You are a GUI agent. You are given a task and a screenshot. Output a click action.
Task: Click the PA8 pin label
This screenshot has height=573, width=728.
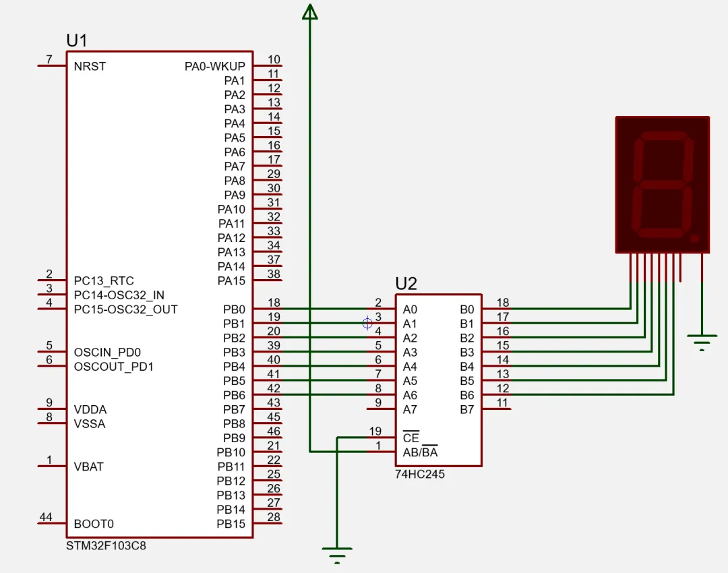(235, 181)
